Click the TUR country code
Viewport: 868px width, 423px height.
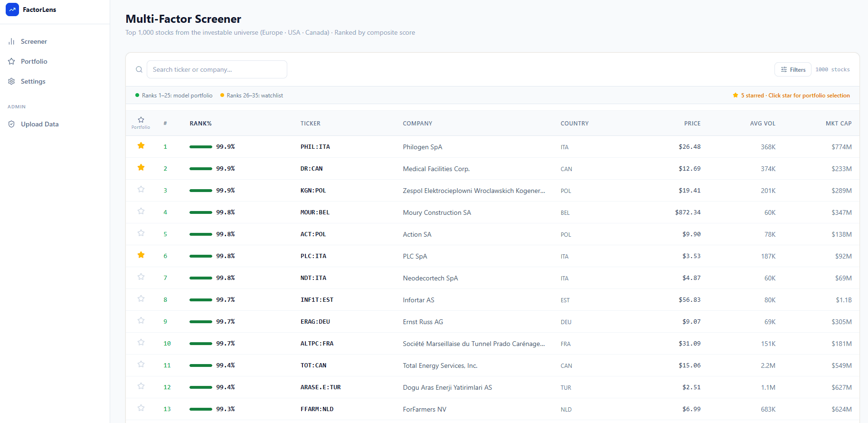click(566, 387)
